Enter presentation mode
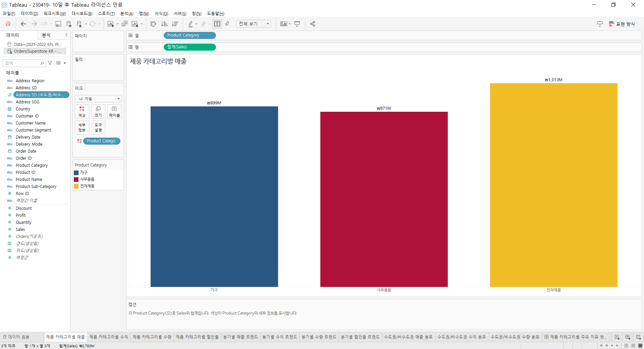The image size is (644, 349). pos(297,24)
